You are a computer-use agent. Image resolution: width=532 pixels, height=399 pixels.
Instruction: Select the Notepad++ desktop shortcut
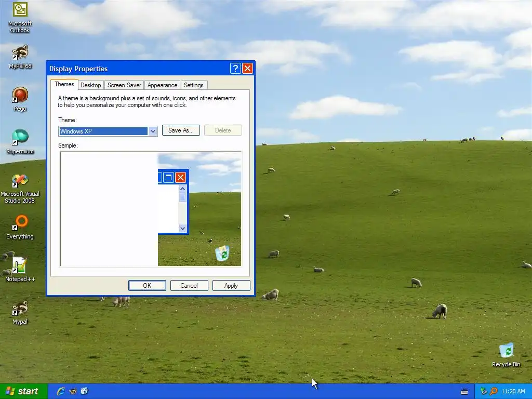(20, 270)
